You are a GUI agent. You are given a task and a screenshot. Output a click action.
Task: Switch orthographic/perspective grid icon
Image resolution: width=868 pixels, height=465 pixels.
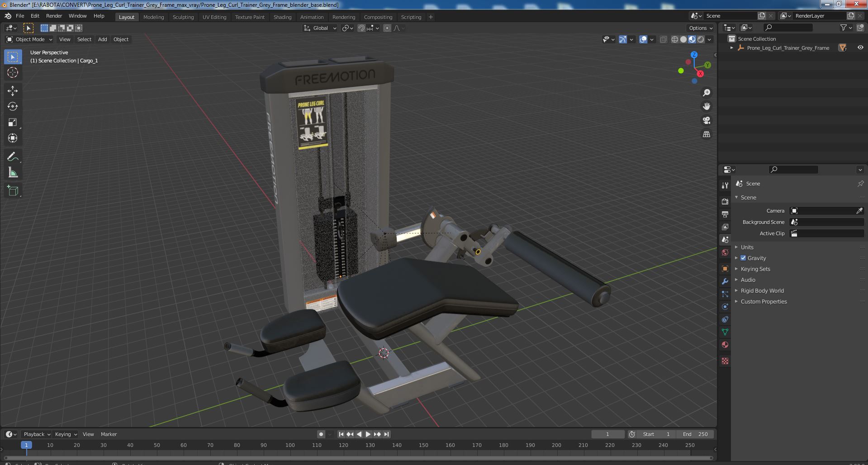[x=706, y=134]
